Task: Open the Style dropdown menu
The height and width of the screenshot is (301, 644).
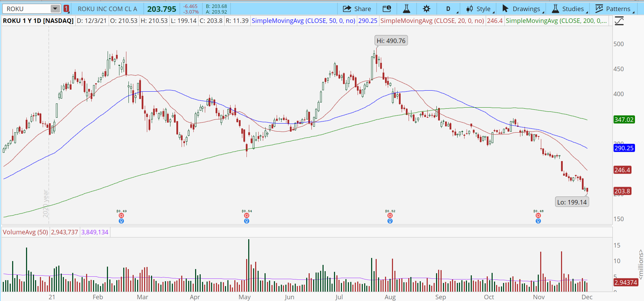Action: point(479,9)
